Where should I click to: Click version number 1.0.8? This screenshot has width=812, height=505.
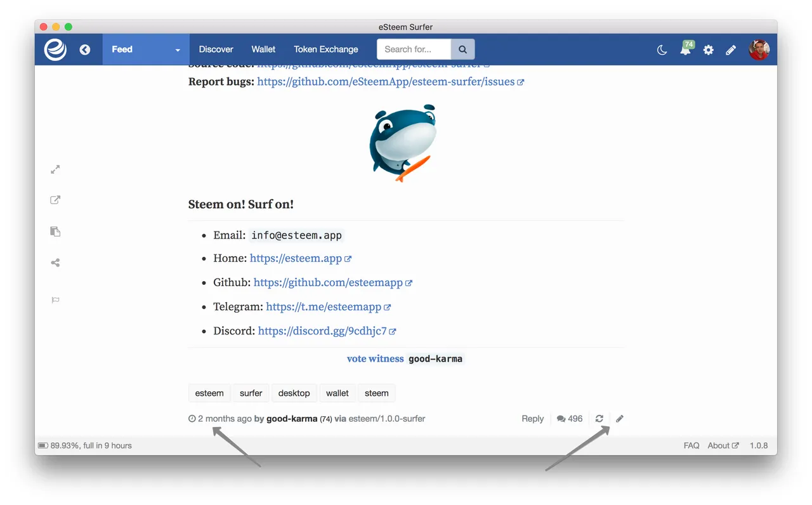tap(759, 445)
